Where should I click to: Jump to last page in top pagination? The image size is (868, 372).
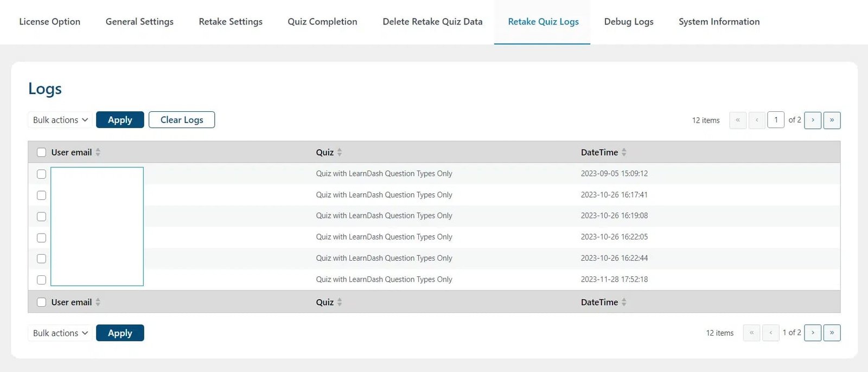coord(832,120)
